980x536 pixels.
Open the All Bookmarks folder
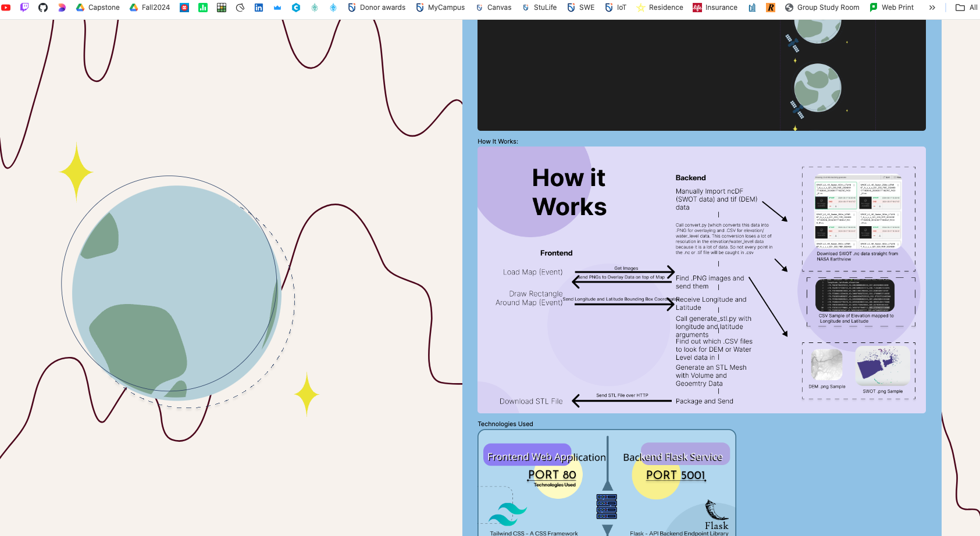967,8
